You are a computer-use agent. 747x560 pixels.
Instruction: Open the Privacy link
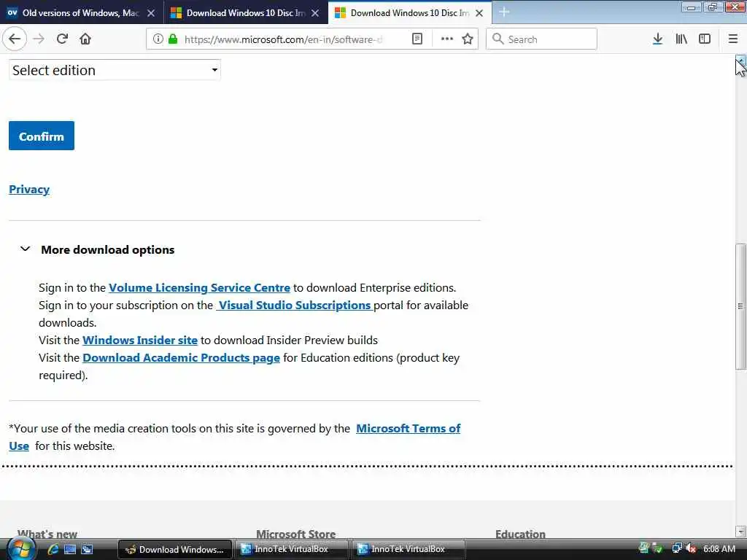[29, 190]
